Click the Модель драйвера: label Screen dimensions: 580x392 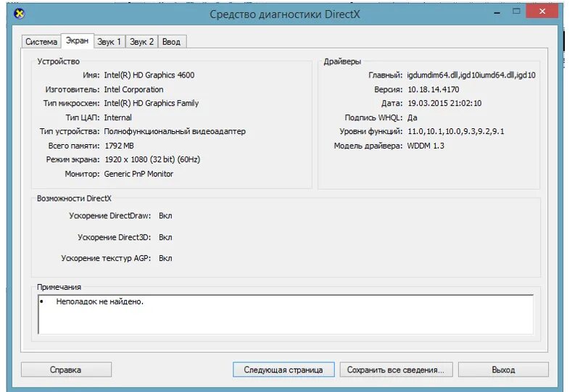(368, 146)
